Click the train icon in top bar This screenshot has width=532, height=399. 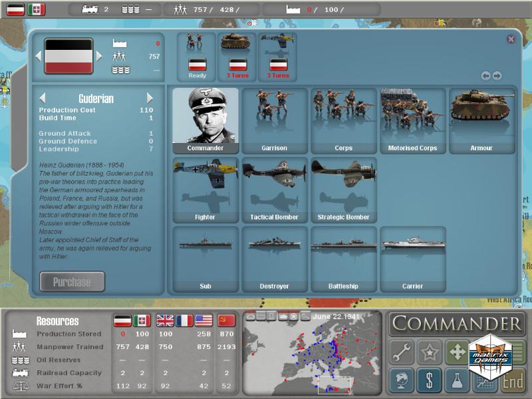90,9
